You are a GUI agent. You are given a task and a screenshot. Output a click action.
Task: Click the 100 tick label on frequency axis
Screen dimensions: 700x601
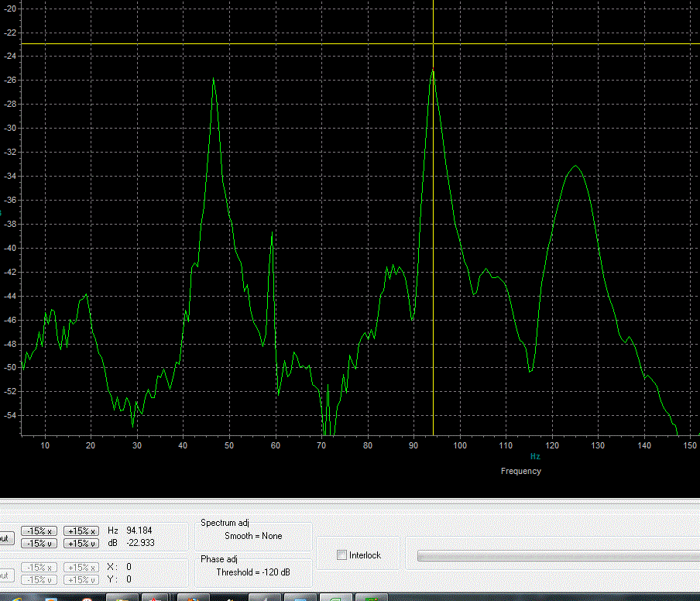pyautogui.click(x=460, y=445)
